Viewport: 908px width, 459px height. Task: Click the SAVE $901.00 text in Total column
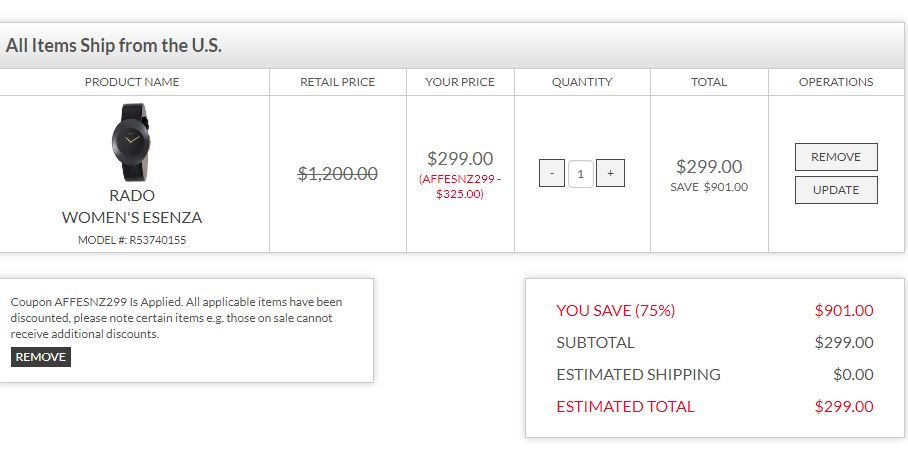pos(709,187)
